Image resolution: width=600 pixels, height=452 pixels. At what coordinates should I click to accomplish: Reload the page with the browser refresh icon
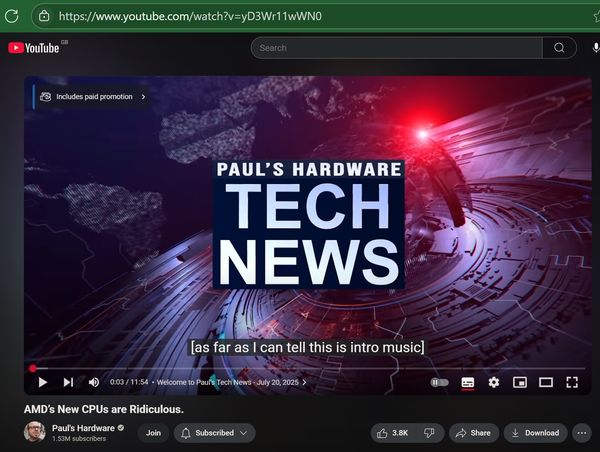tap(11, 16)
